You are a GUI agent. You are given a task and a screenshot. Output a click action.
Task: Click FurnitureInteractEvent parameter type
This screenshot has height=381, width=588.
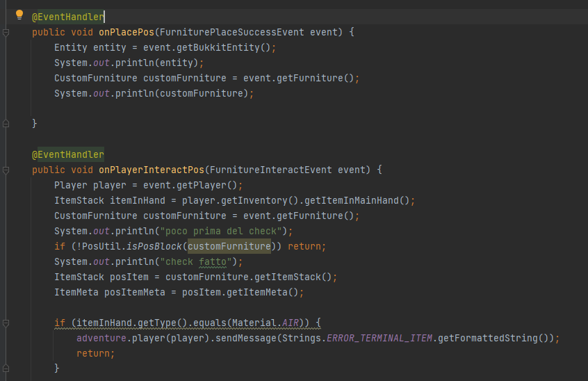point(271,170)
